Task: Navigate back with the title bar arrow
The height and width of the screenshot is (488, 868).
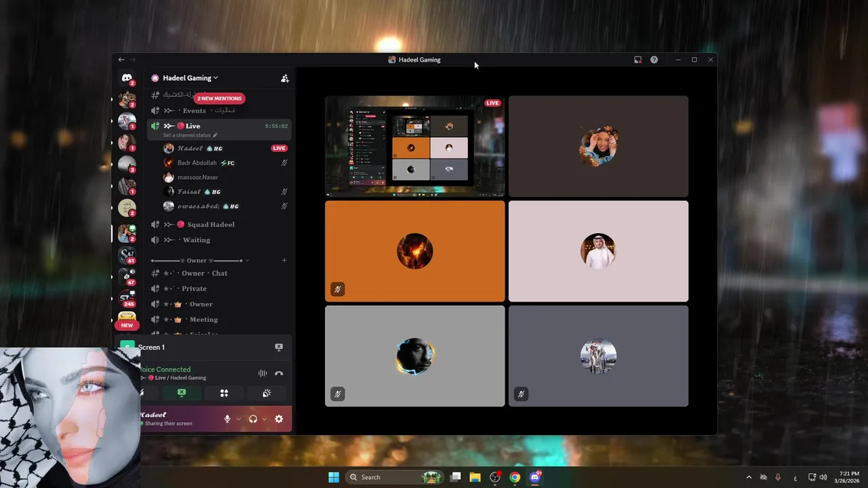Action: tap(121, 60)
